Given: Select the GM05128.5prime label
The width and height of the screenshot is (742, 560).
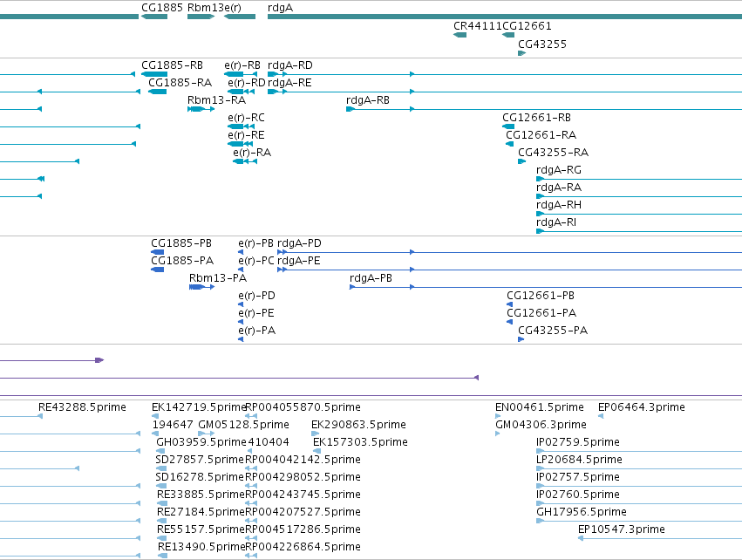Looking at the screenshot, I should tap(244, 425).
